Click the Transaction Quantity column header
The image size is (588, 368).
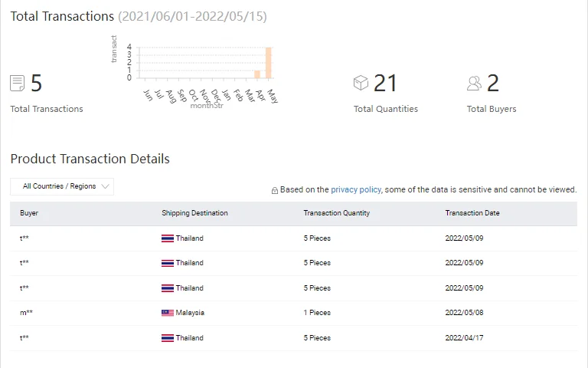(336, 213)
